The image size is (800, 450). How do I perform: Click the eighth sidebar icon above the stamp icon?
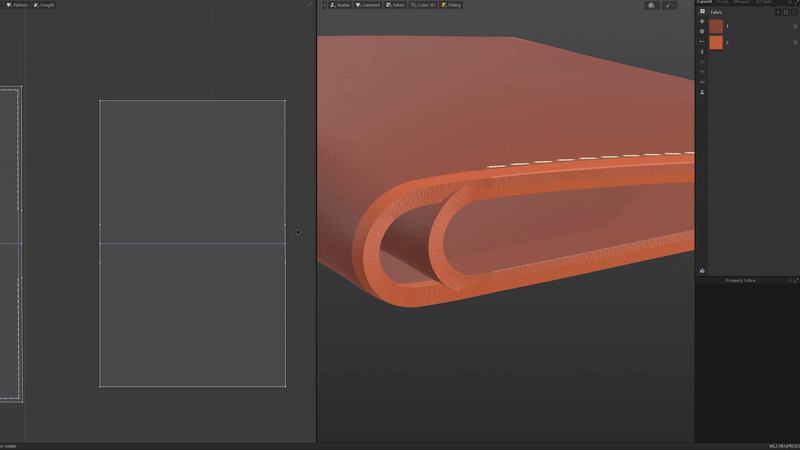[702, 82]
